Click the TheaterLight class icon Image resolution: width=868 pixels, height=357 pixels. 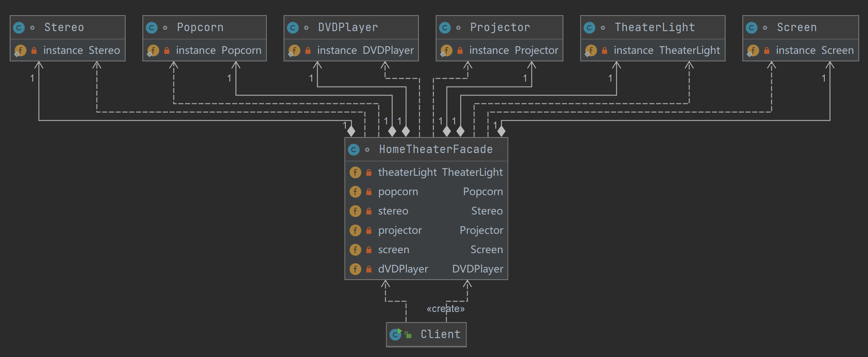tap(589, 28)
